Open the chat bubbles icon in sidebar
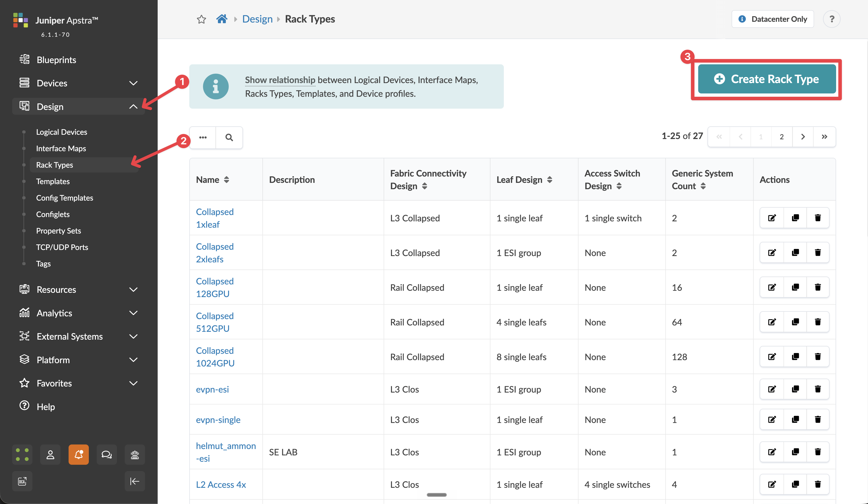The width and height of the screenshot is (868, 504). click(107, 454)
